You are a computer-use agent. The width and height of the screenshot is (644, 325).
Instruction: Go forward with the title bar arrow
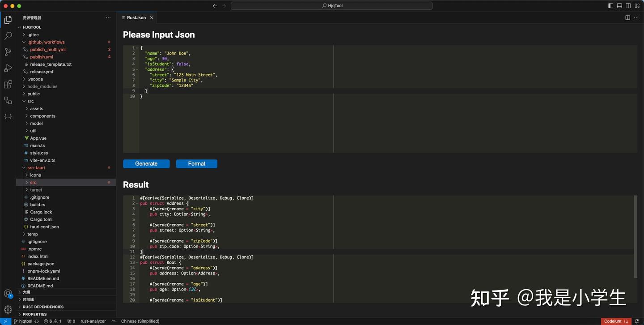[224, 6]
